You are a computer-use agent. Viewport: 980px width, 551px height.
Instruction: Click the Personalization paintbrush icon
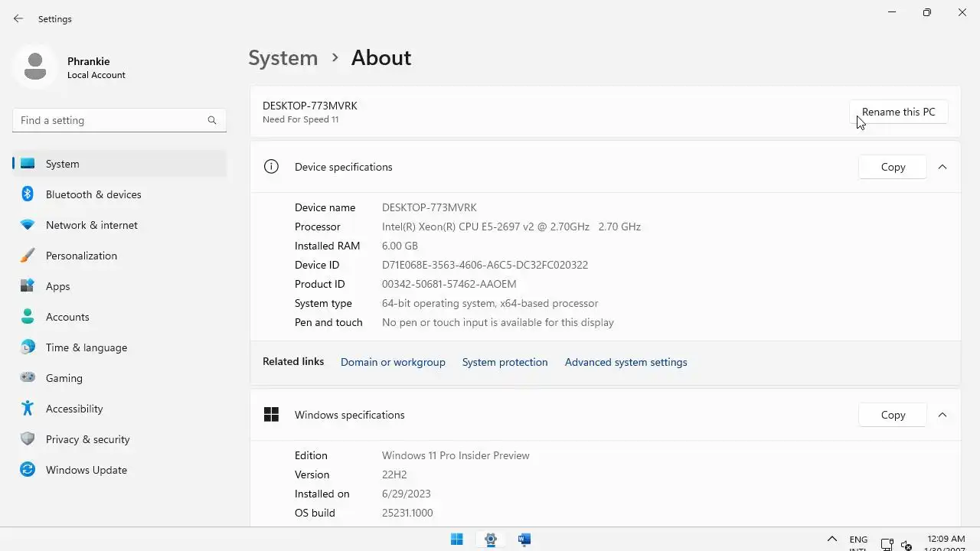(x=28, y=256)
